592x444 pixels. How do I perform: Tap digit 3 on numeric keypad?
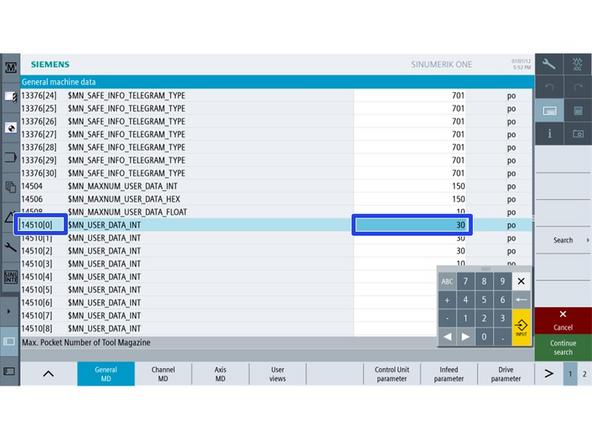click(503, 318)
